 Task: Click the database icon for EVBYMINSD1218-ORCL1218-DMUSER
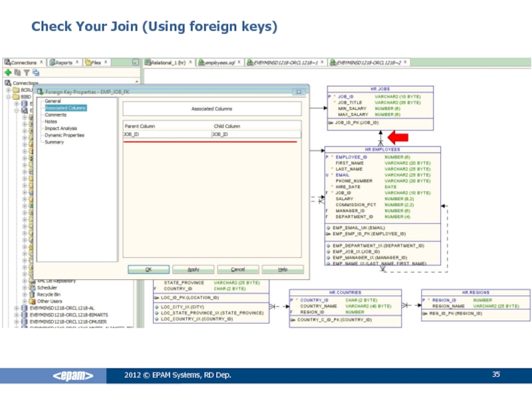coord(25,321)
